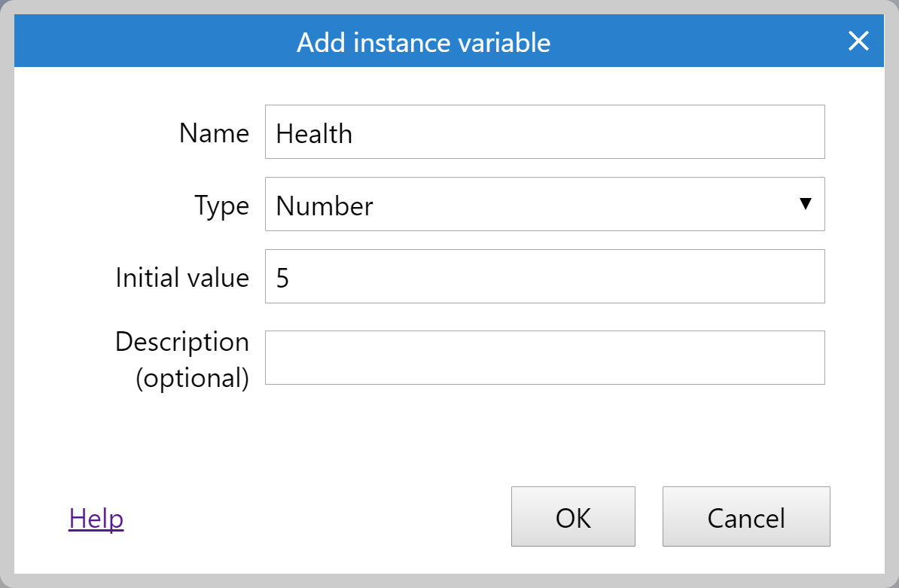Click the Type label

tap(222, 205)
